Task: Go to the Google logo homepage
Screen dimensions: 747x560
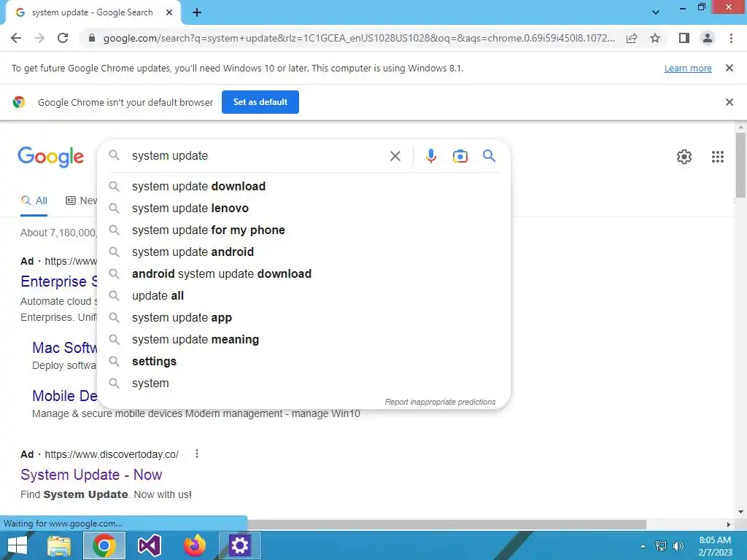Action: (50, 157)
